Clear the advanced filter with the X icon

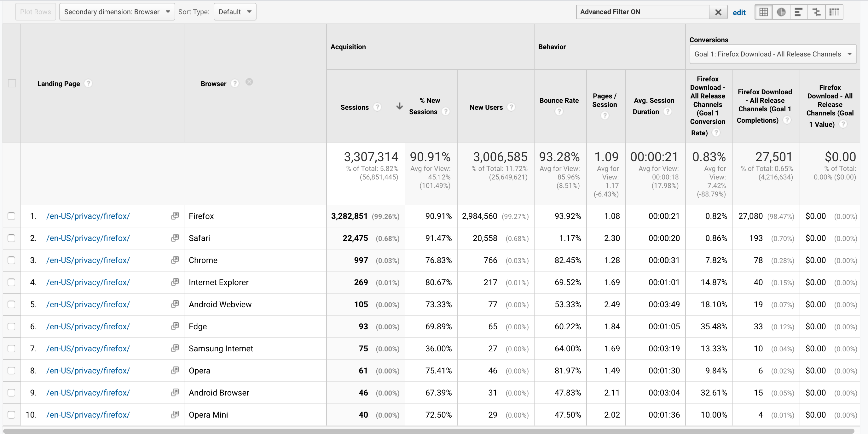pos(718,12)
